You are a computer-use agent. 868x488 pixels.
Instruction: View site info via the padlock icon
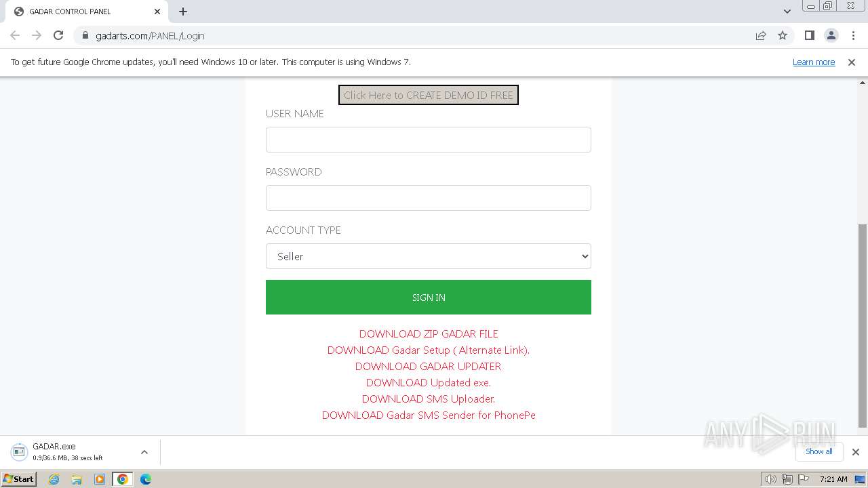point(85,35)
